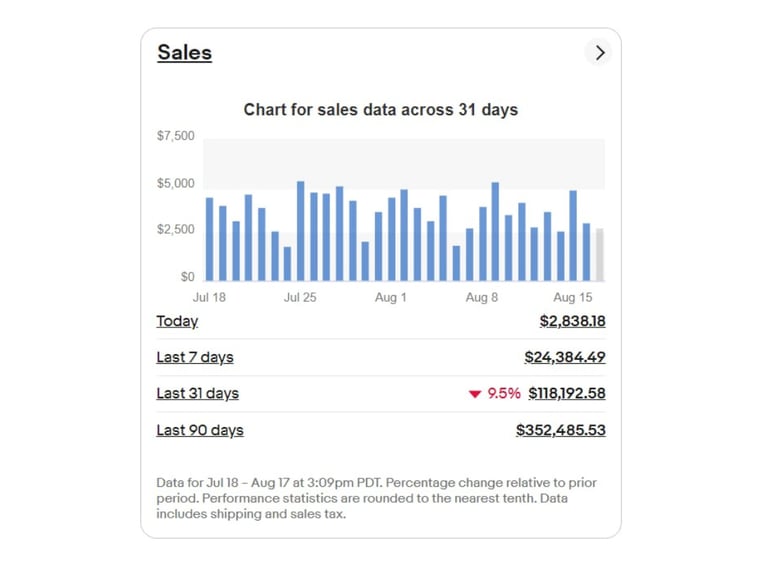Click the $5,000 axis label
Image resolution: width=768 pixels, height=562 pixels.
pyautogui.click(x=176, y=184)
